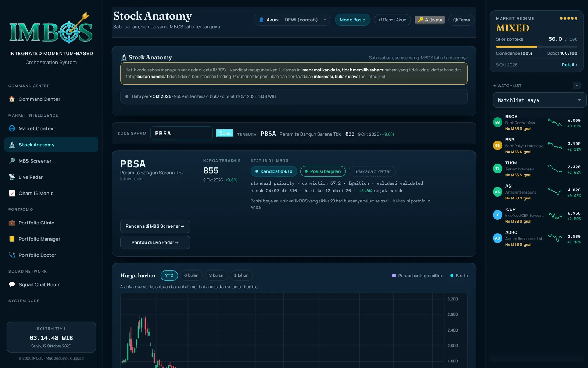
Task: Open the Squad Chat Room page
Action: (x=51, y=284)
